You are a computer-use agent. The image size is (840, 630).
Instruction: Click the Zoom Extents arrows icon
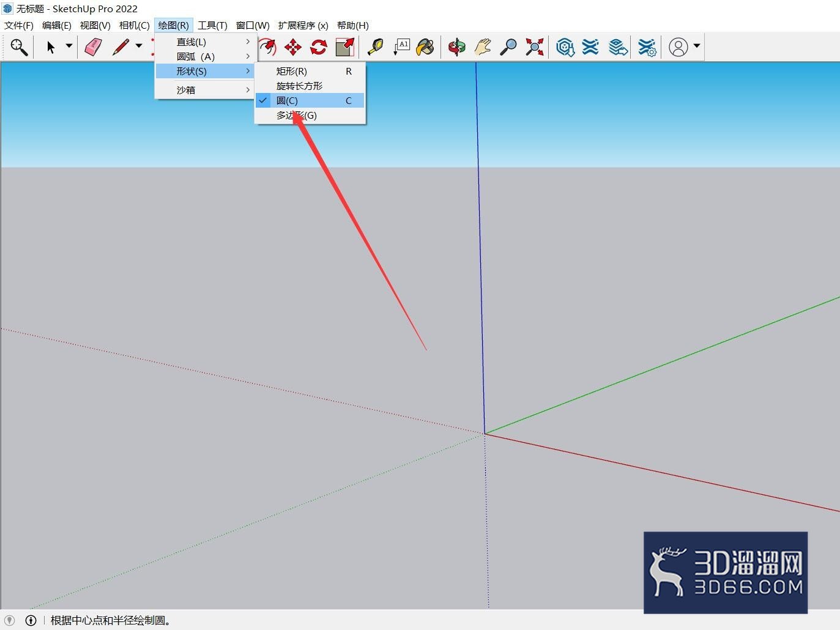click(534, 47)
